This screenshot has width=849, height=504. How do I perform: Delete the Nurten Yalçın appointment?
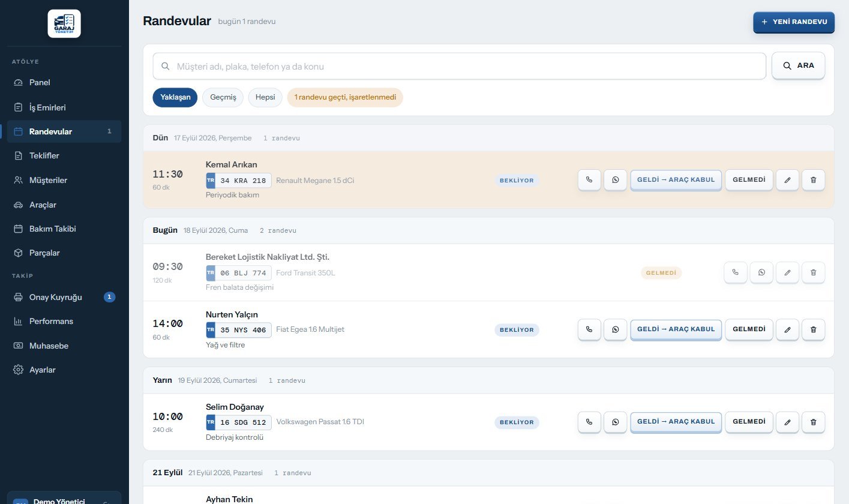click(x=814, y=329)
